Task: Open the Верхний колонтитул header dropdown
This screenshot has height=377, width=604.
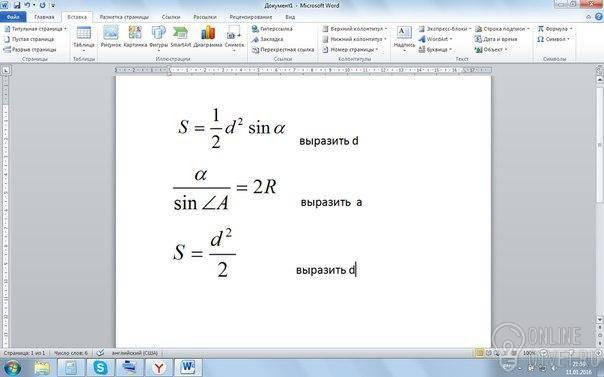Action: (x=354, y=29)
